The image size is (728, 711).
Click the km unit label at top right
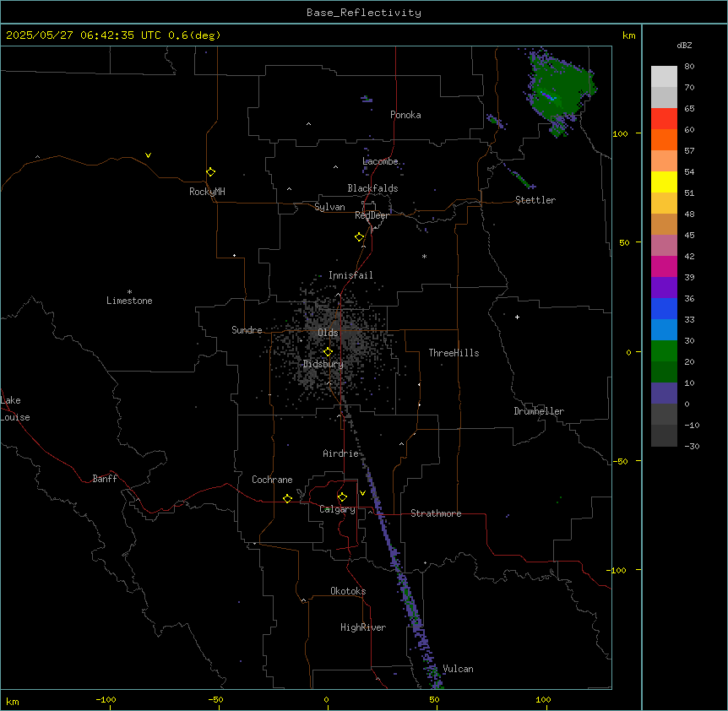[628, 35]
